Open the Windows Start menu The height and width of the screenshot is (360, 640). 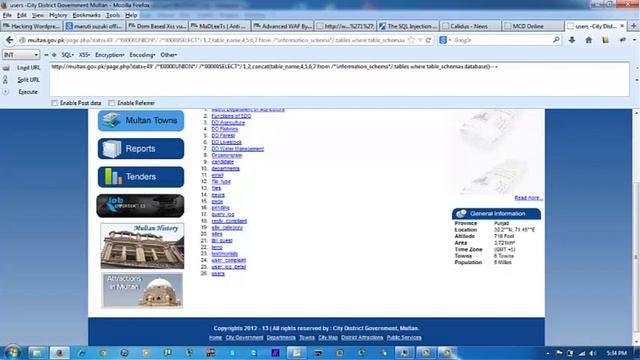pyautogui.click(x=12, y=353)
